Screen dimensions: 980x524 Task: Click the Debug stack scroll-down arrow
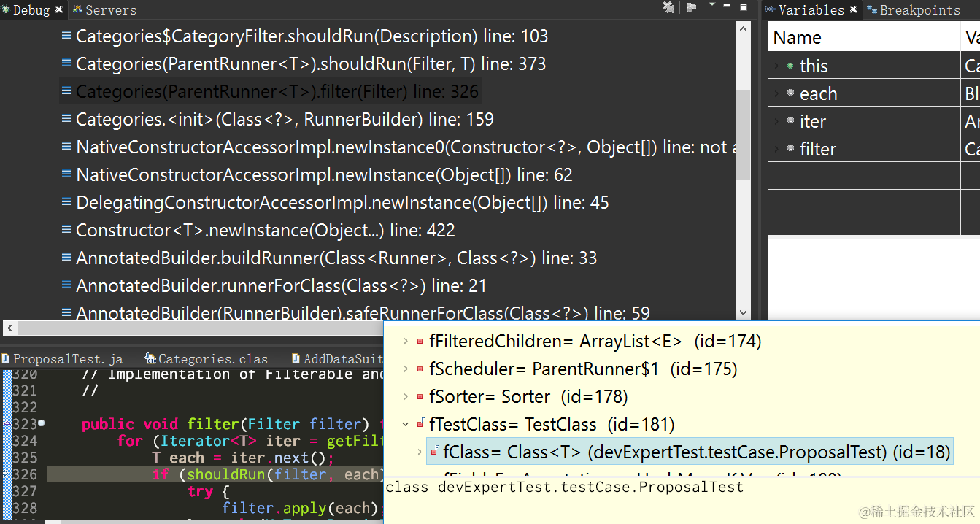[x=743, y=312]
